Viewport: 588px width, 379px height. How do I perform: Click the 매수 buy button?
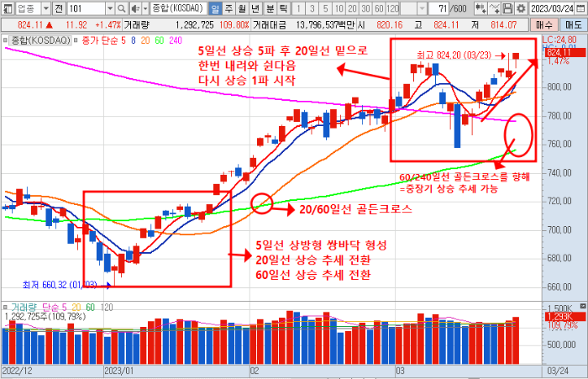pyautogui.click(x=544, y=25)
